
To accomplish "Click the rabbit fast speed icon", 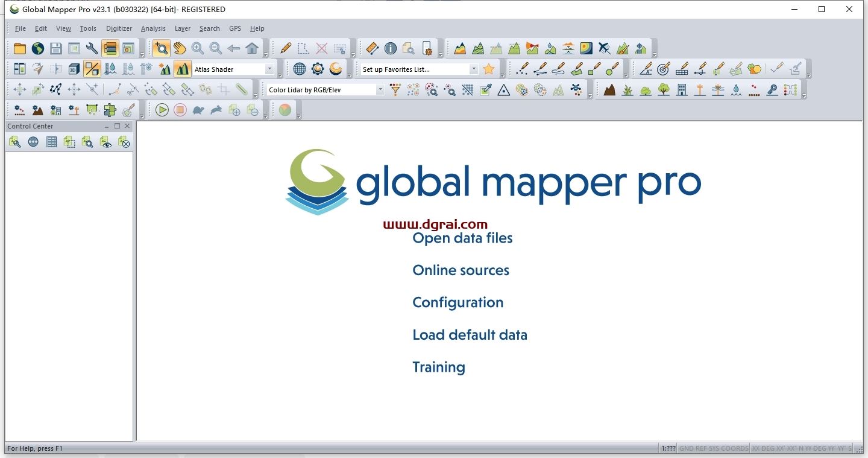I will click(x=216, y=110).
